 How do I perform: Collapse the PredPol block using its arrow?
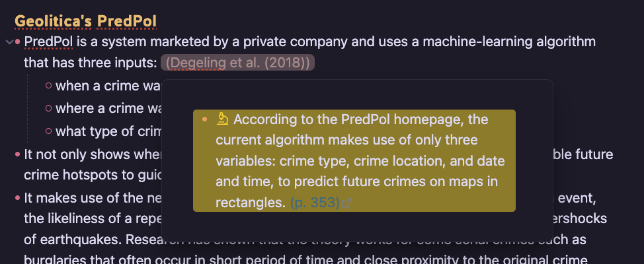(8, 43)
